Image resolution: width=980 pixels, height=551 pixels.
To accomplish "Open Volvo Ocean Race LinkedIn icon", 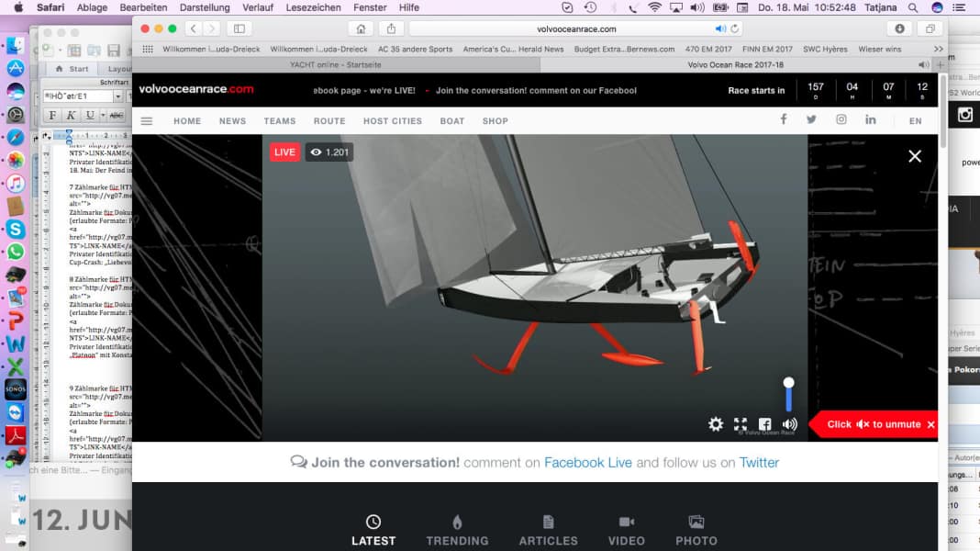I will (x=871, y=119).
